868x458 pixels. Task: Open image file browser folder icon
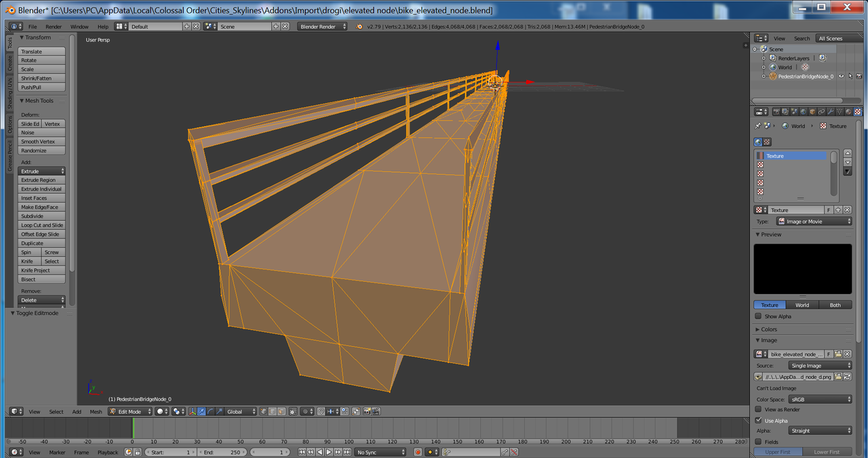839,377
